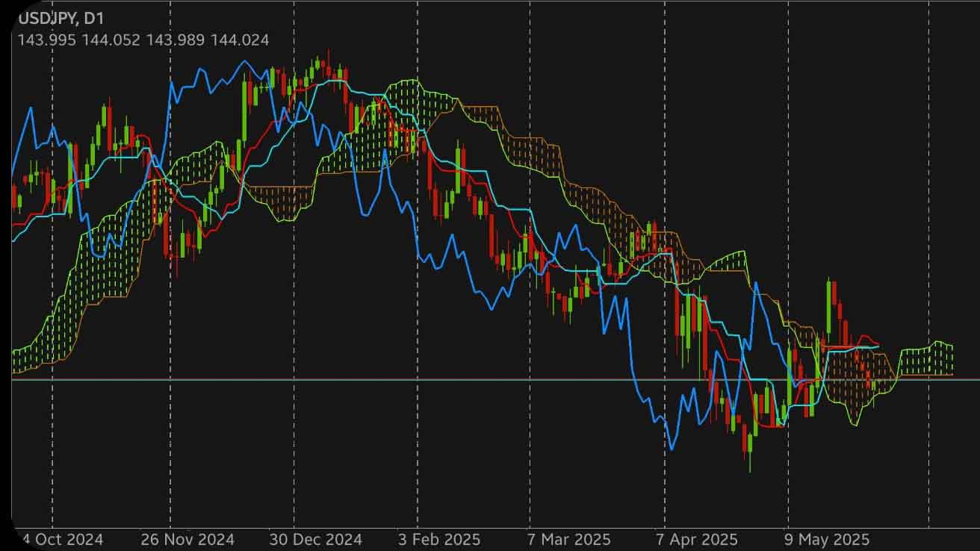Select the 9 May 2025 date label
The width and height of the screenshot is (980, 551).
(x=826, y=539)
